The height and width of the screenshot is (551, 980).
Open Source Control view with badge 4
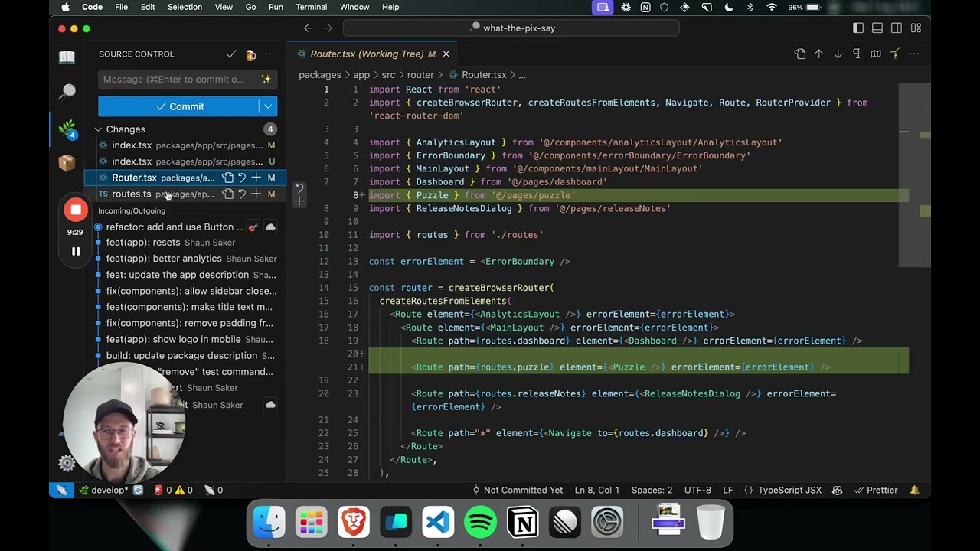[67, 129]
